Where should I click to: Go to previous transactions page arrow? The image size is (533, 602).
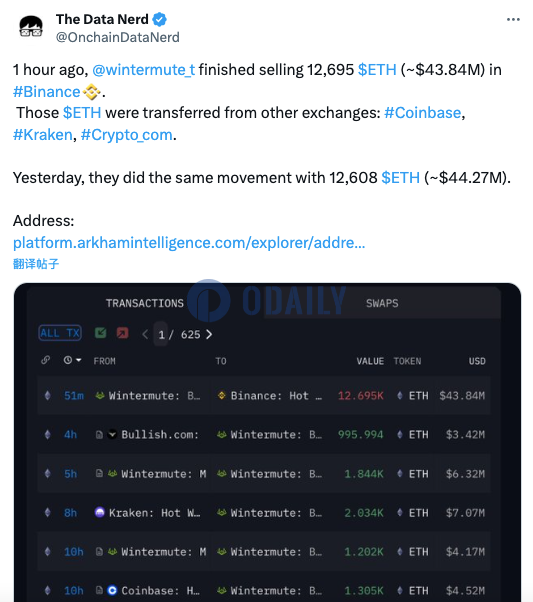click(x=145, y=334)
